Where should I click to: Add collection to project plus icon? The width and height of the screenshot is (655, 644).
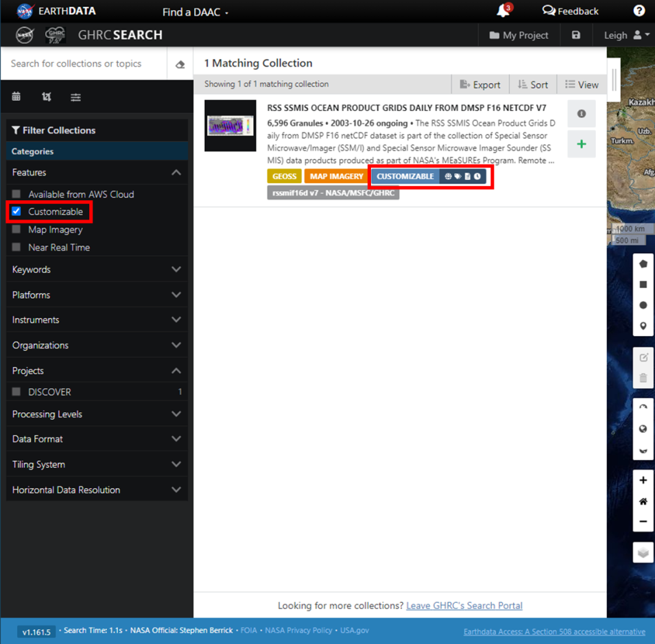[x=582, y=144]
